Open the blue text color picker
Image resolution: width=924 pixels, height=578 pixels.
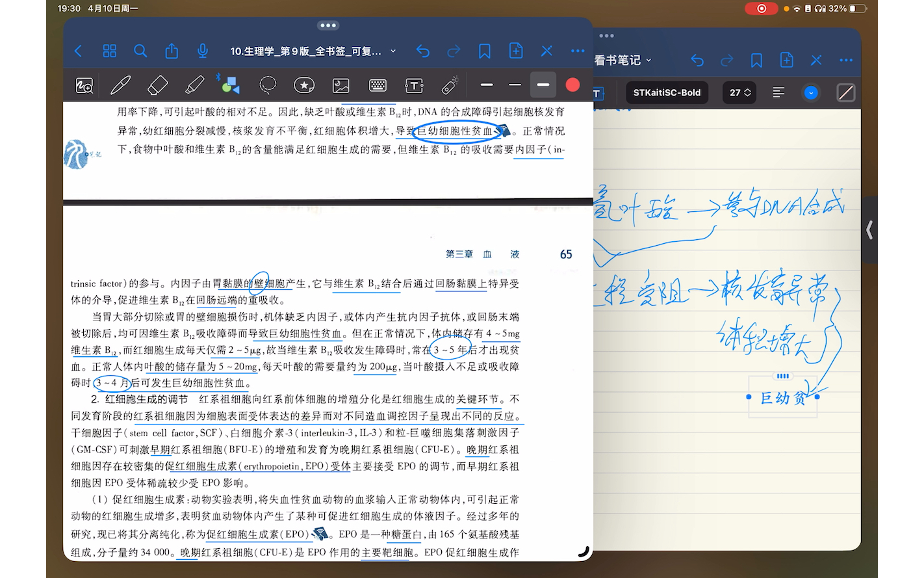click(811, 93)
